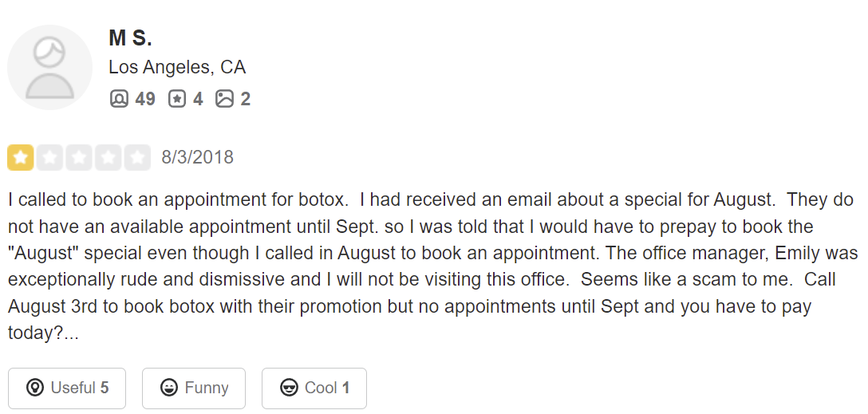Open the M S. profile avatar
Viewport: 868px width, 414px height.
49,67
